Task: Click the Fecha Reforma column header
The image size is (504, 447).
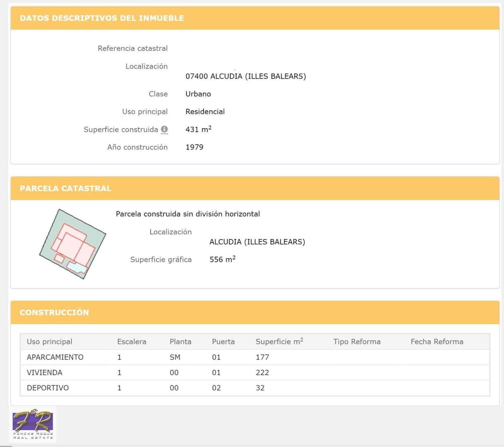Action: coord(437,342)
